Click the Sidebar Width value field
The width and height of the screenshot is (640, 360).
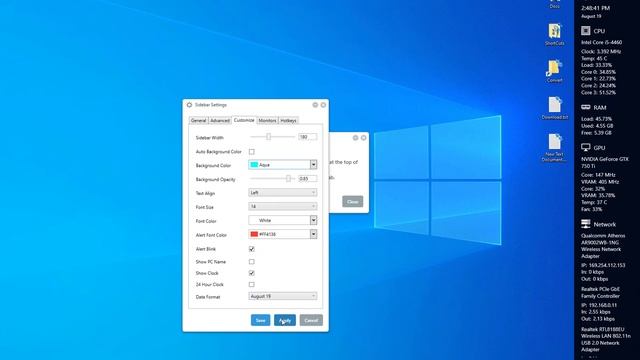click(x=307, y=137)
